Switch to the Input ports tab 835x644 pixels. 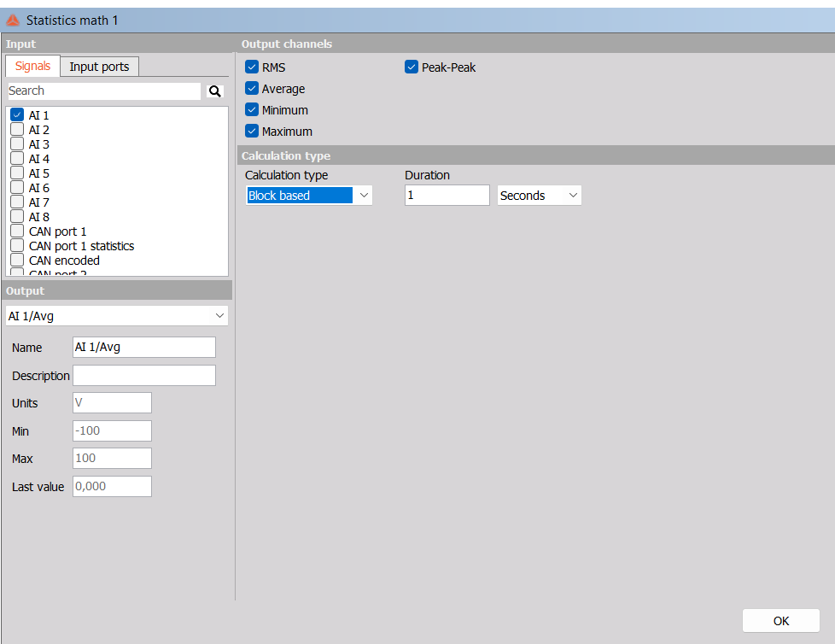(100, 67)
